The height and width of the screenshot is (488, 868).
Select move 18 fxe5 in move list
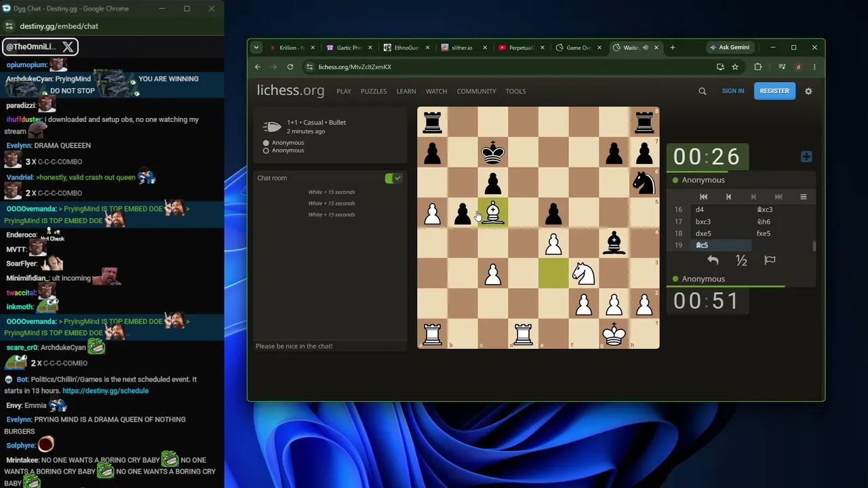(781, 233)
